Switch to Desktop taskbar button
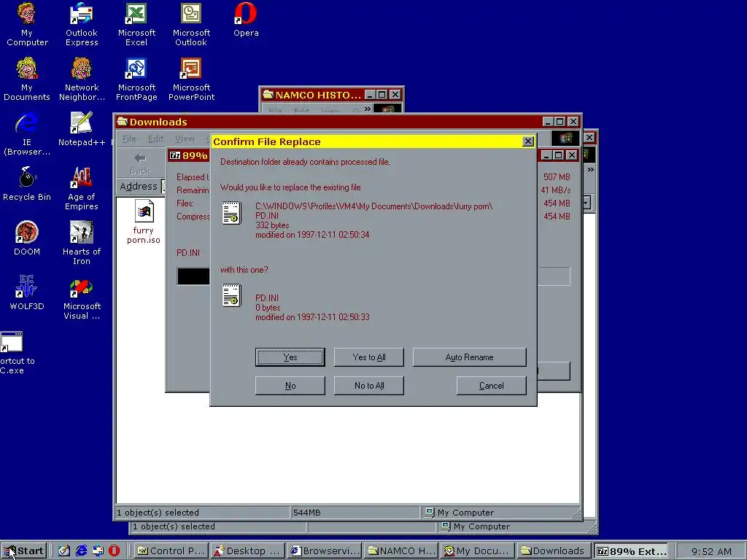 (x=248, y=551)
